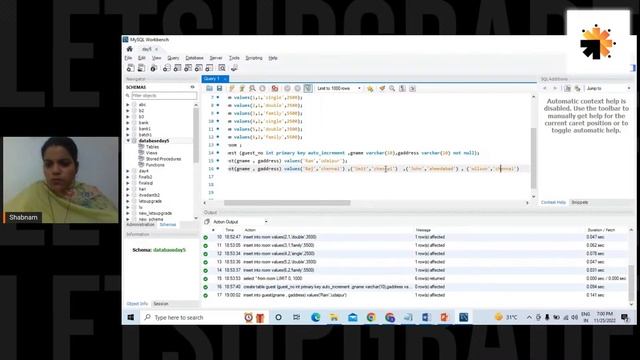The width and height of the screenshot is (640, 360).
Task: Open the Edit menu
Action: [142, 58]
